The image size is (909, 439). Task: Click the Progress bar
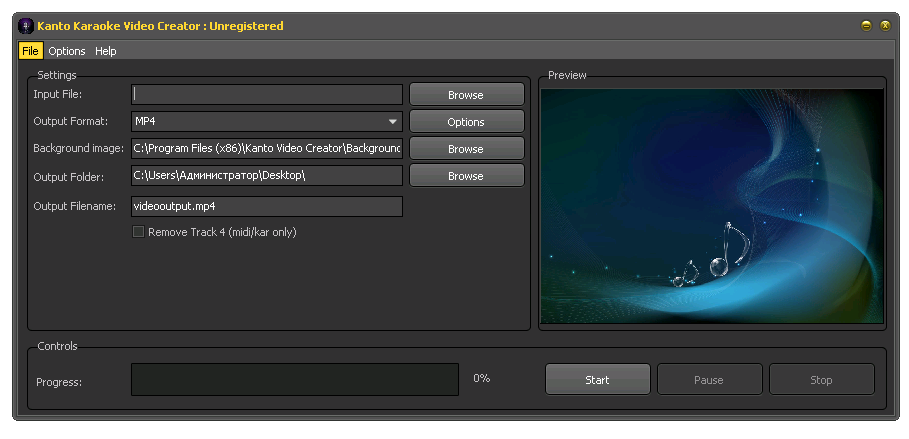(x=294, y=380)
